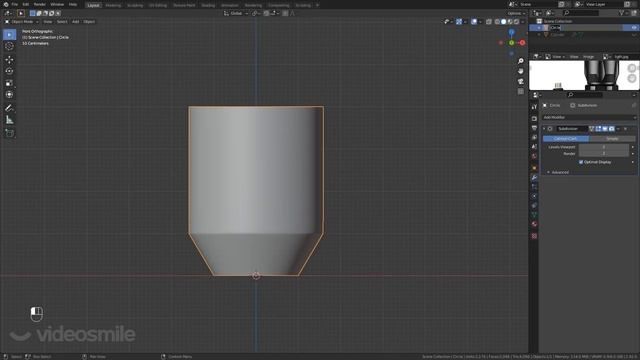Select Catmull-Clark subdivision type
The width and height of the screenshot is (640, 360).
[x=566, y=139]
